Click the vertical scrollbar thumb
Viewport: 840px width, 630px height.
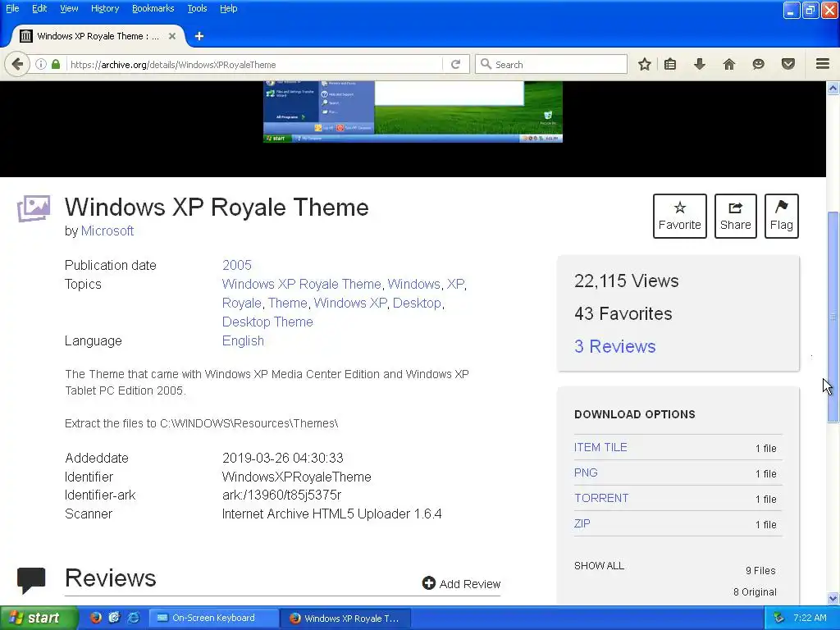[x=833, y=317]
